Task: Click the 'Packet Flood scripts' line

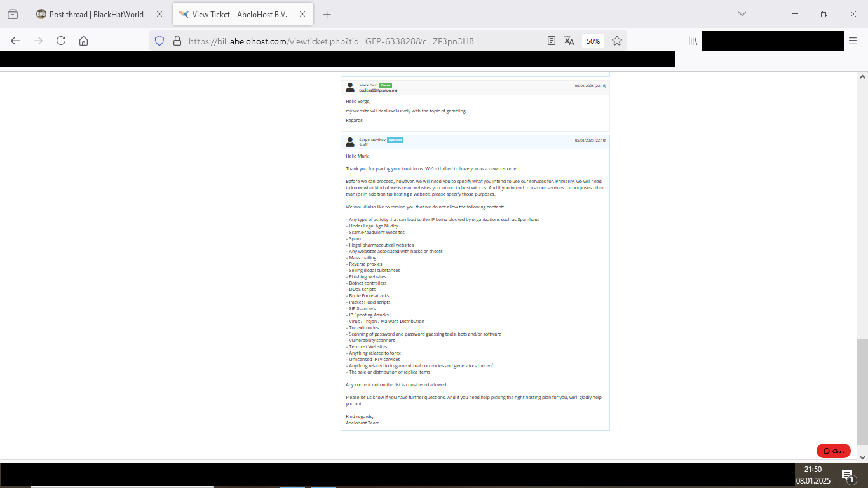Action: click(368, 302)
